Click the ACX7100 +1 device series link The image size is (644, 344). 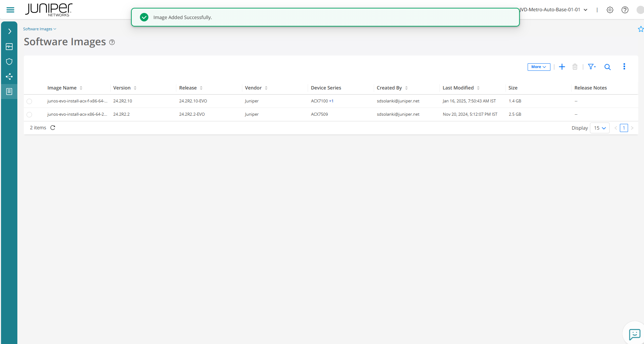coord(322,101)
